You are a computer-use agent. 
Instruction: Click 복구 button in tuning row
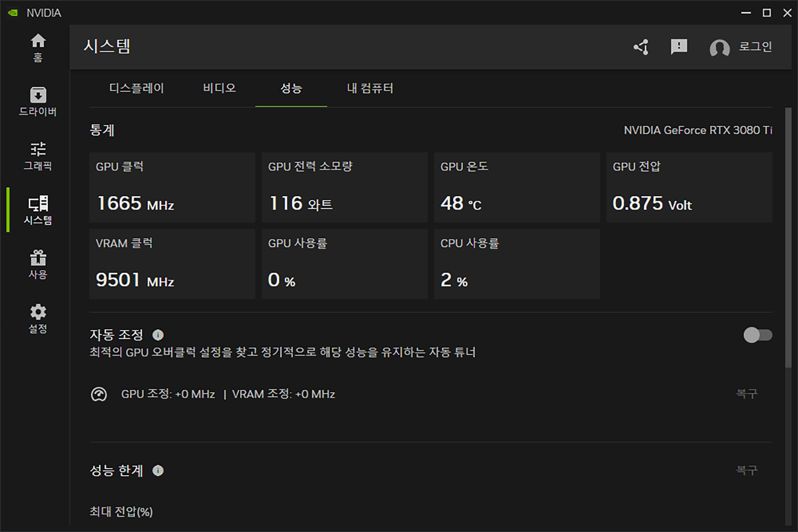point(746,394)
